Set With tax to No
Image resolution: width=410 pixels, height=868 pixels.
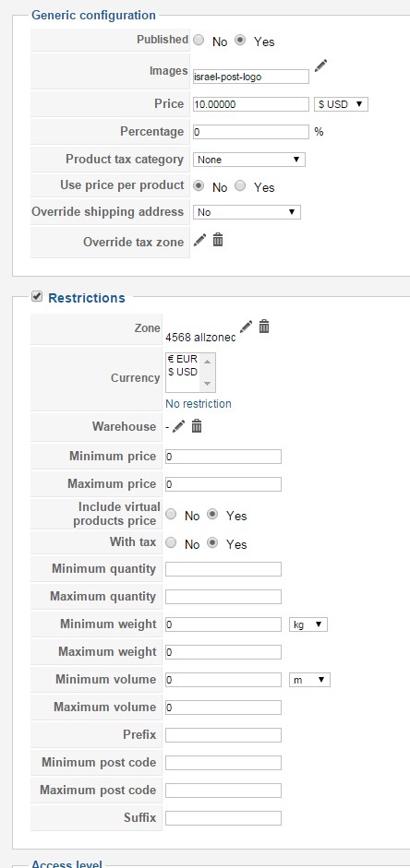[x=171, y=543]
